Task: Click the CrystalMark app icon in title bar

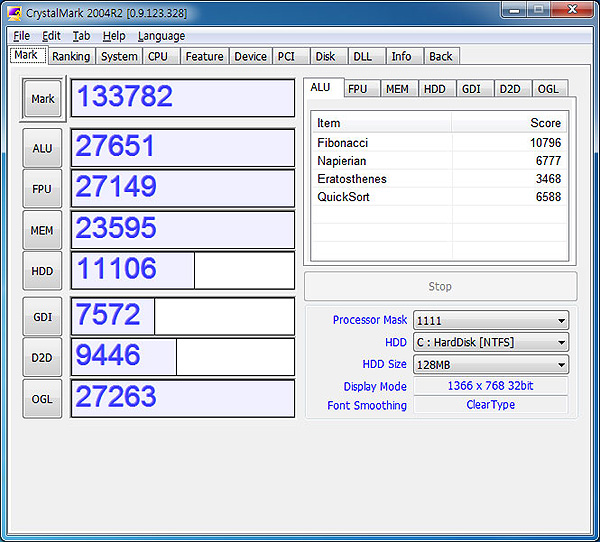Action: click(14, 13)
